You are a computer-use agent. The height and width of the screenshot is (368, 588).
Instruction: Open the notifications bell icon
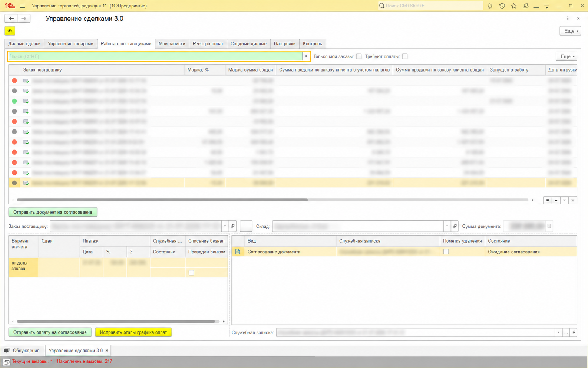[490, 6]
